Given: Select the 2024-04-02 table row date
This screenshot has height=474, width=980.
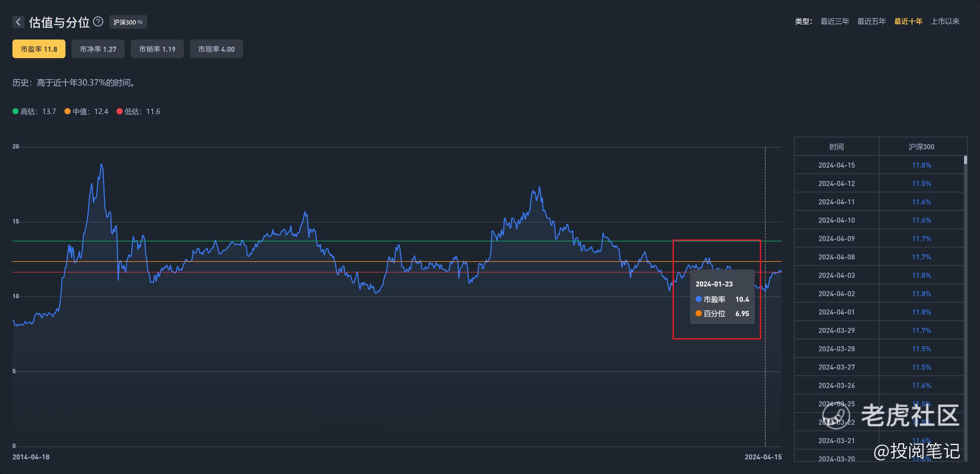Looking at the screenshot, I should click(x=837, y=294).
